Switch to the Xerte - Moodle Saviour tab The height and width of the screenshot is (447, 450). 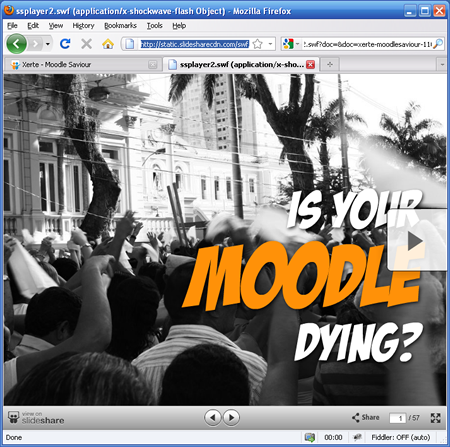[x=83, y=65]
